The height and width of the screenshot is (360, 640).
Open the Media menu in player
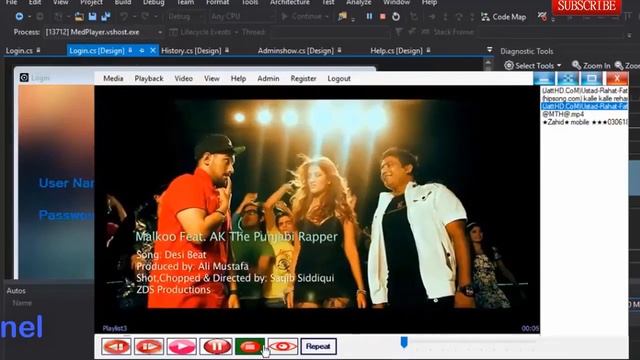click(113, 78)
